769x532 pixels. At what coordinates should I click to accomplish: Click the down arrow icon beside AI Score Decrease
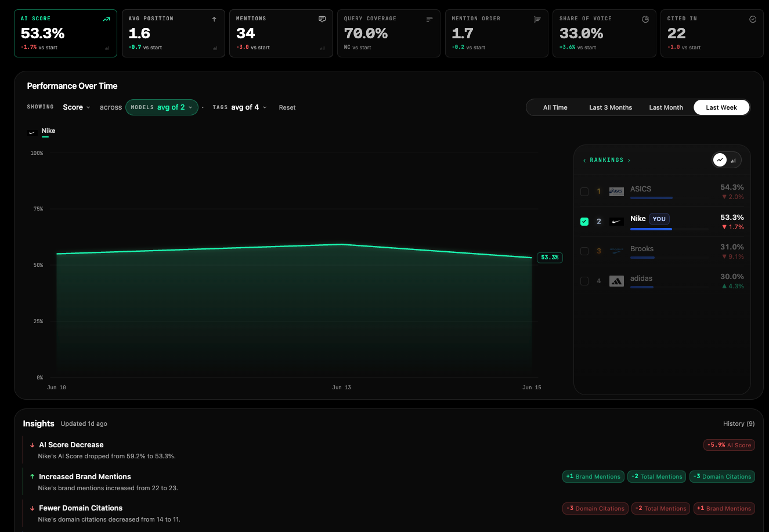33,445
